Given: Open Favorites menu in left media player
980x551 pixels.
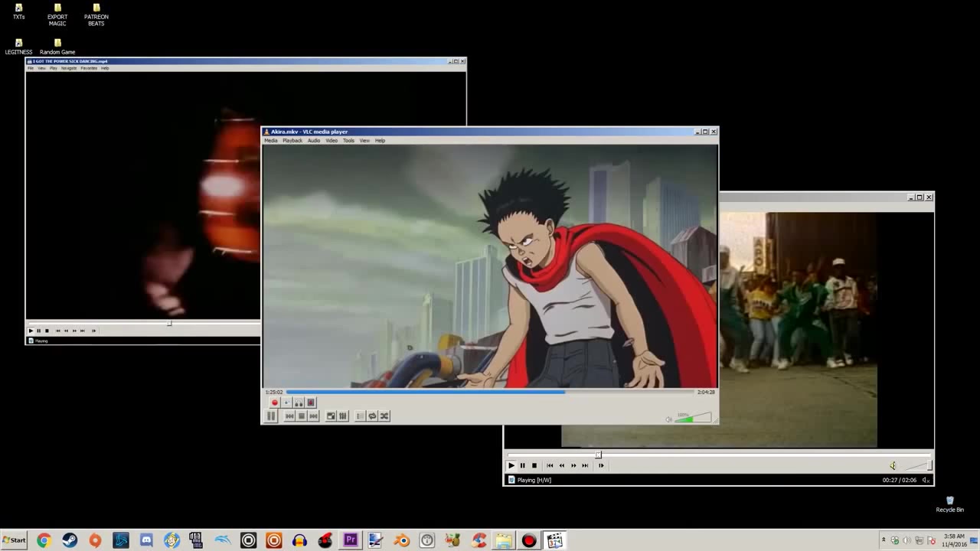Looking at the screenshot, I should tap(89, 68).
